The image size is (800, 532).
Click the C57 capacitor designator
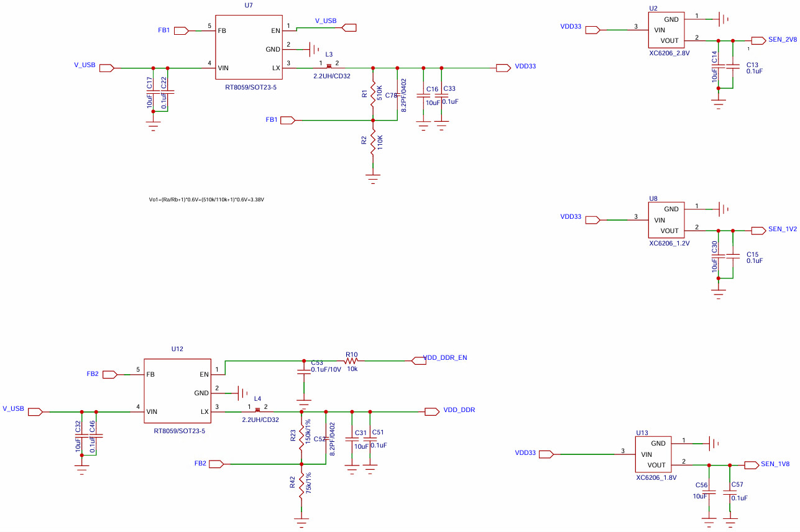[737, 484]
